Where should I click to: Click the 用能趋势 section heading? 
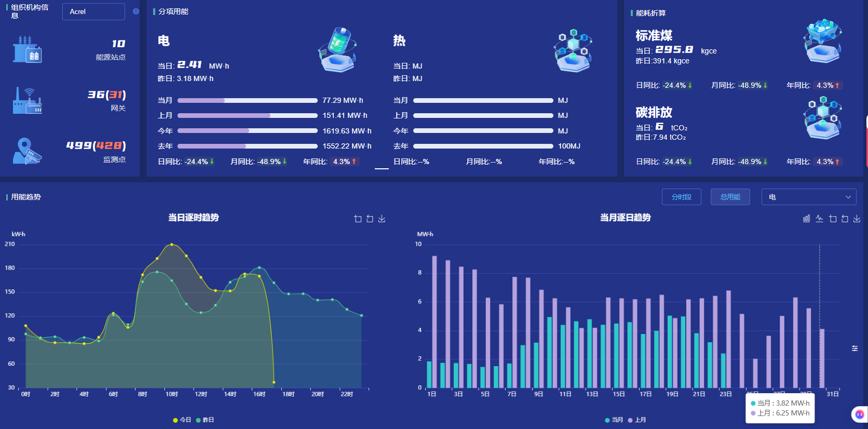26,197
